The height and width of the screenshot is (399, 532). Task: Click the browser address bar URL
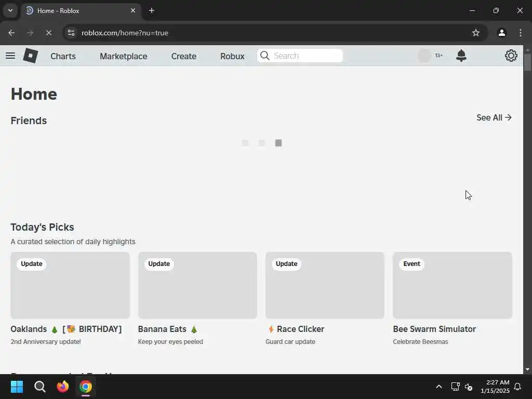tap(125, 33)
